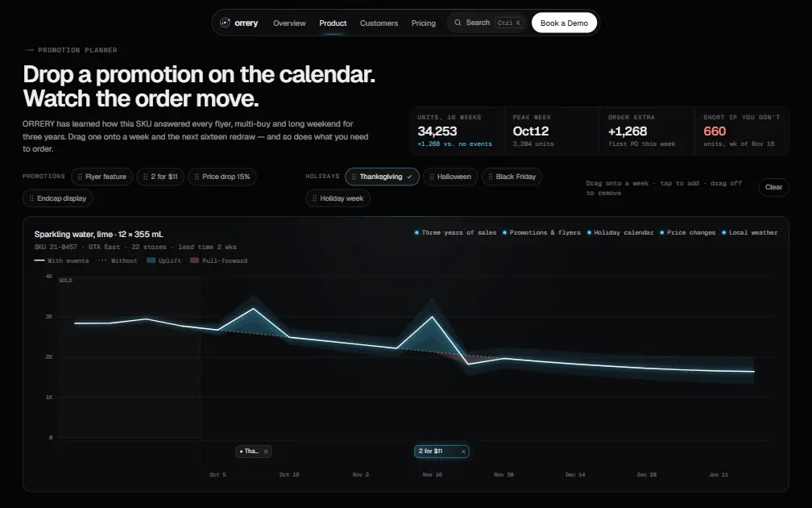The height and width of the screenshot is (508, 812).
Task: Toggle the Price drop 15% promotion chip
Action: [x=222, y=177]
